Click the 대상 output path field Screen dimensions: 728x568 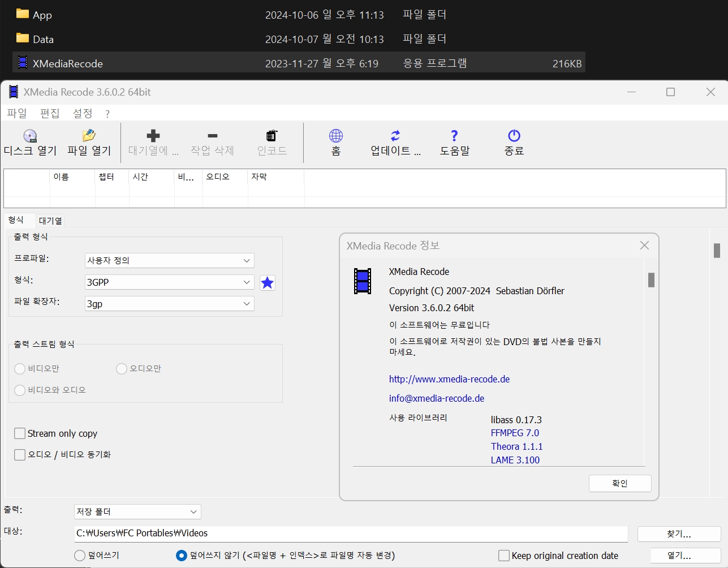pyautogui.click(x=351, y=533)
